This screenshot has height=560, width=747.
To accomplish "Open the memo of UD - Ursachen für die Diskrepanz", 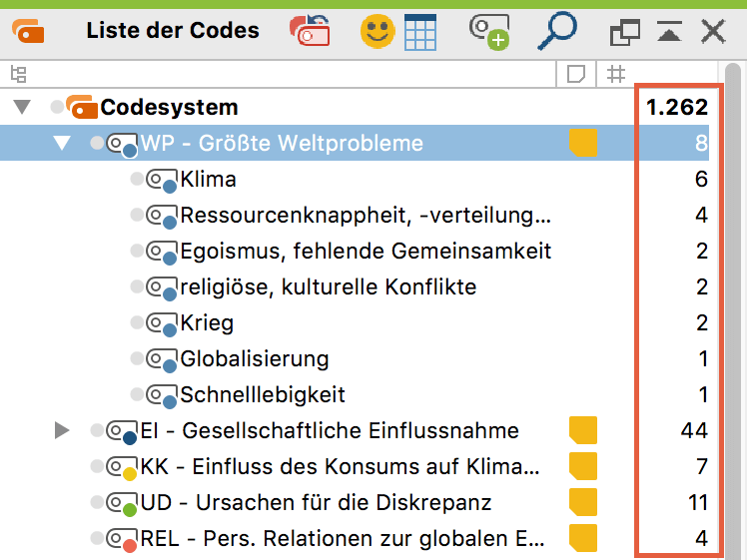I will pyautogui.click(x=583, y=502).
